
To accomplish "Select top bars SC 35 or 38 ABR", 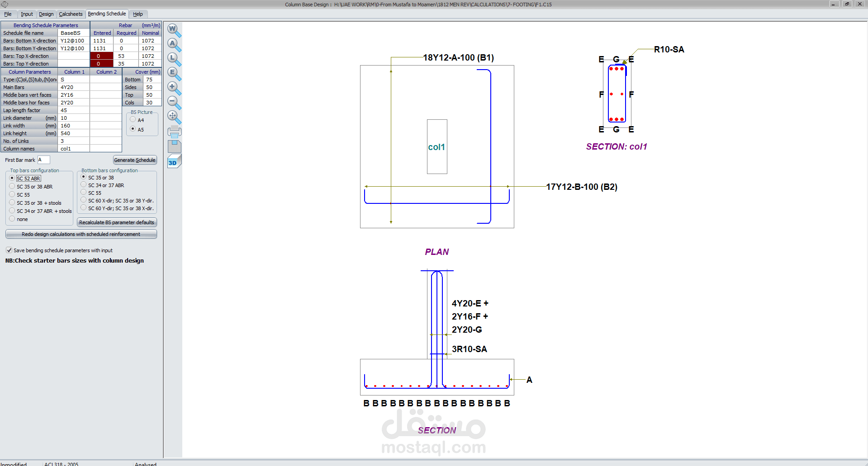I will (x=12, y=186).
